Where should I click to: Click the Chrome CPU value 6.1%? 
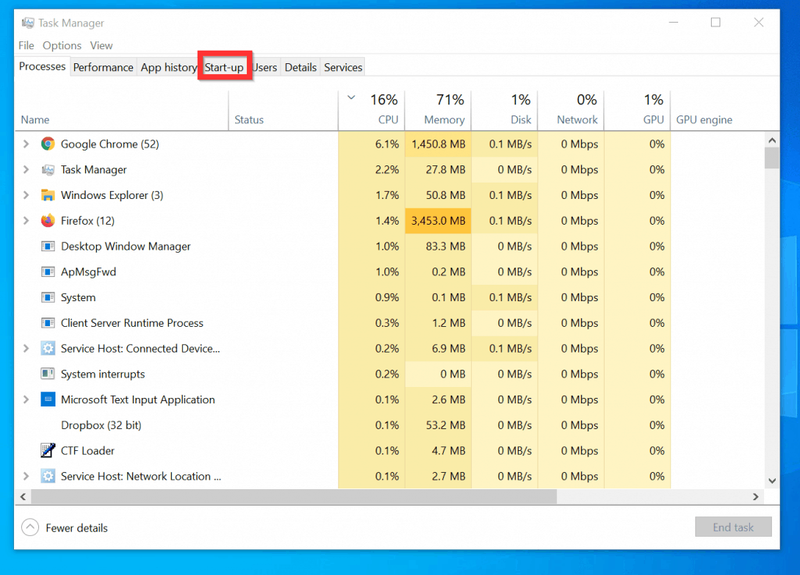click(387, 144)
